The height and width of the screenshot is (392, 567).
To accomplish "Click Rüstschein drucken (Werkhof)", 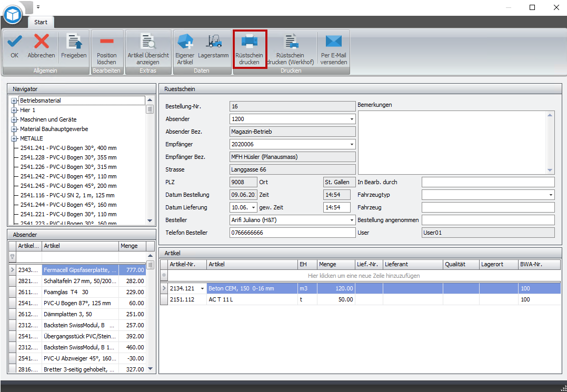I will pyautogui.click(x=291, y=49).
